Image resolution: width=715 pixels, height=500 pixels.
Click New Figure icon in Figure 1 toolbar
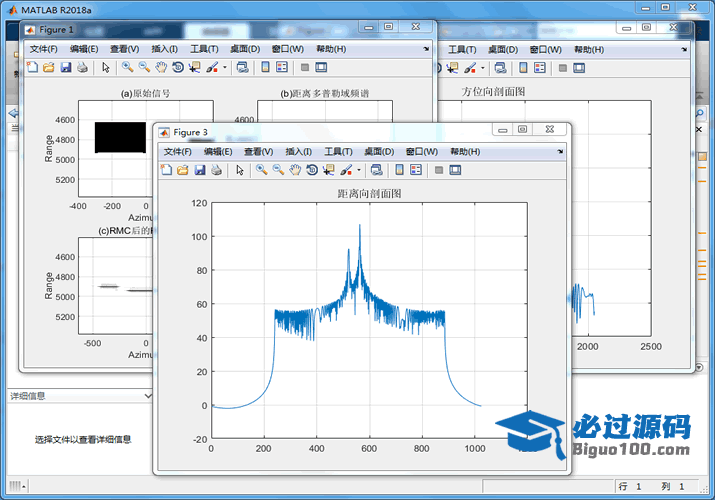coord(32,67)
